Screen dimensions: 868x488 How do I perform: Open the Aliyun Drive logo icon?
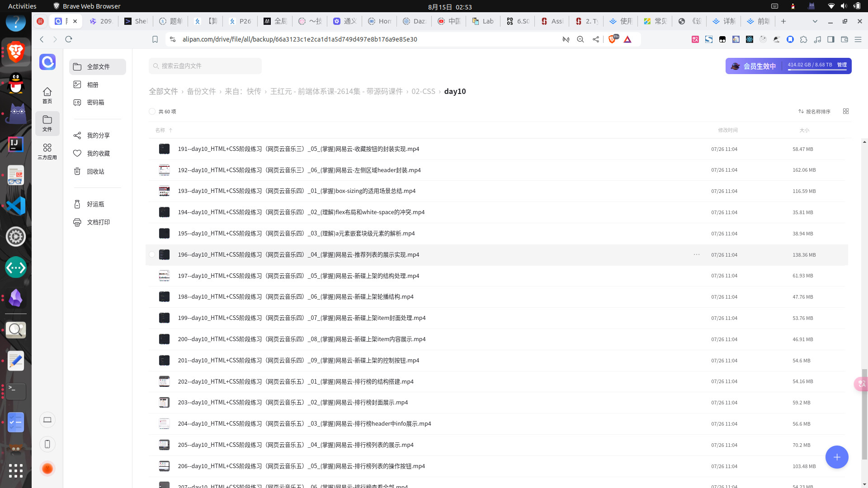(x=47, y=62)
